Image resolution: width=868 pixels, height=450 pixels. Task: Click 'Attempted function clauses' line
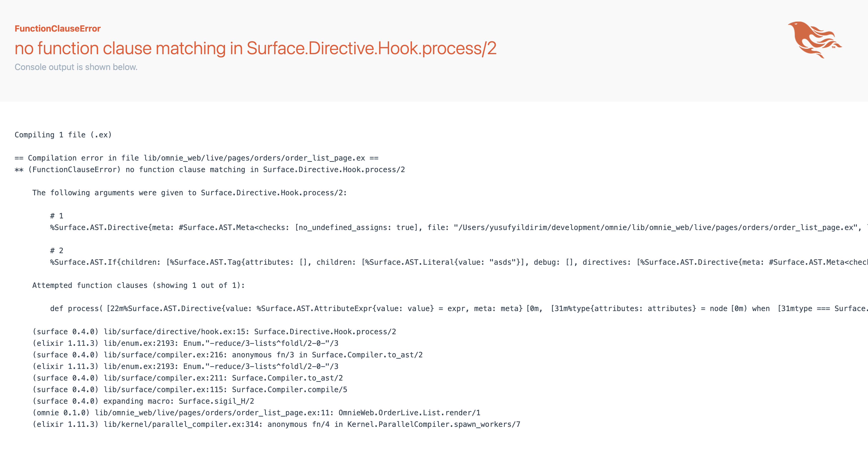coord(139,285)
